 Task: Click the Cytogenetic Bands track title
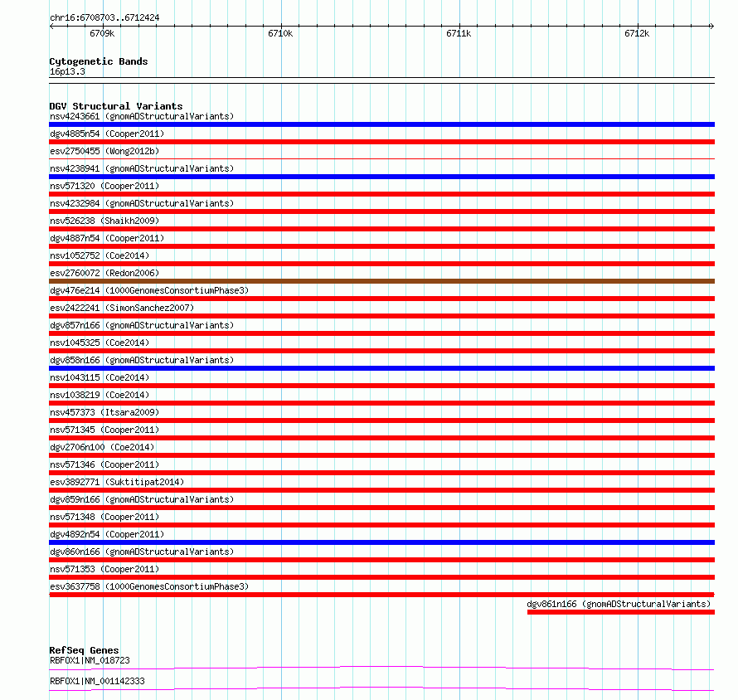(x=99, y=61)
